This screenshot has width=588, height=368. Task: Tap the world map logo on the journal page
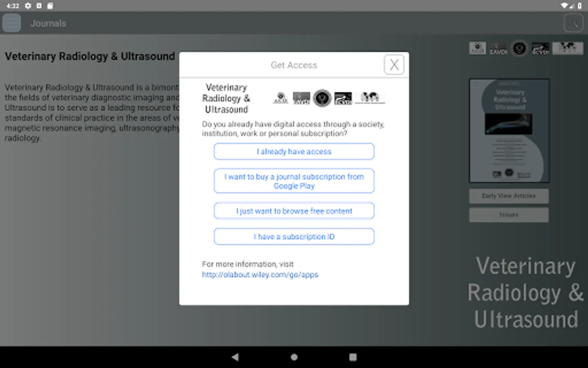[568, 48]
